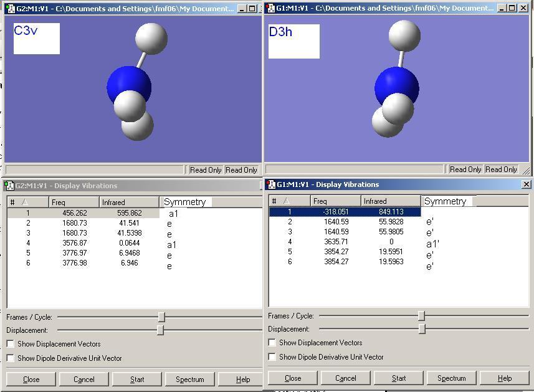Sort G1 vibrations by Freq column header
534x392 pixels.
pyautogui.click(x=336, y=201)
